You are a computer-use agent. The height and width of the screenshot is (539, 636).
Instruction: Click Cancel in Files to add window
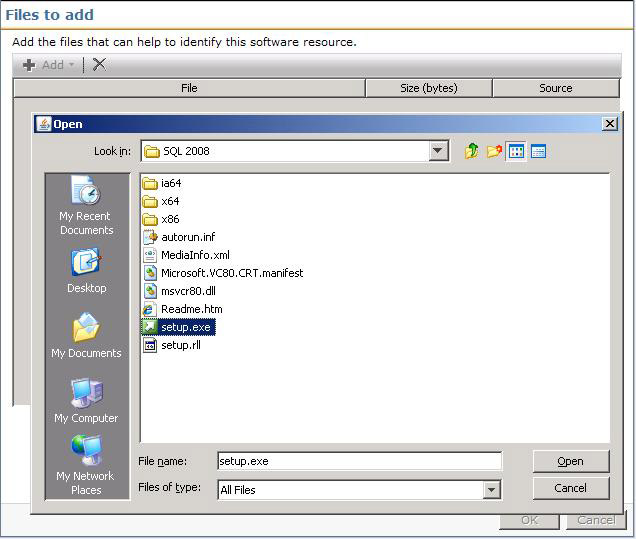[x=596, y=521]
